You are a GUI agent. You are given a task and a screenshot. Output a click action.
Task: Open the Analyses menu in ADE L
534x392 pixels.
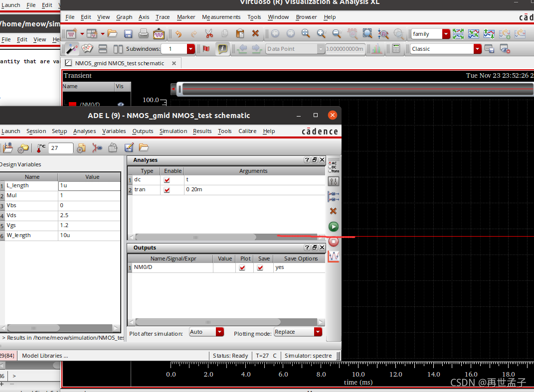point(84,131)
